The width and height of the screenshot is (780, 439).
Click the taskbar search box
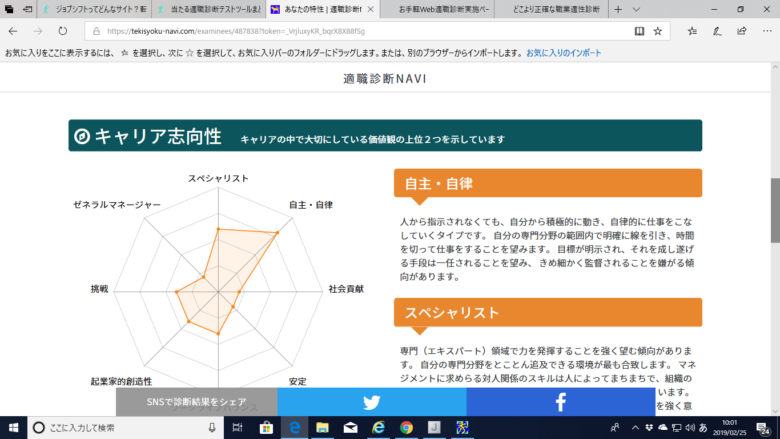point(125,428)
